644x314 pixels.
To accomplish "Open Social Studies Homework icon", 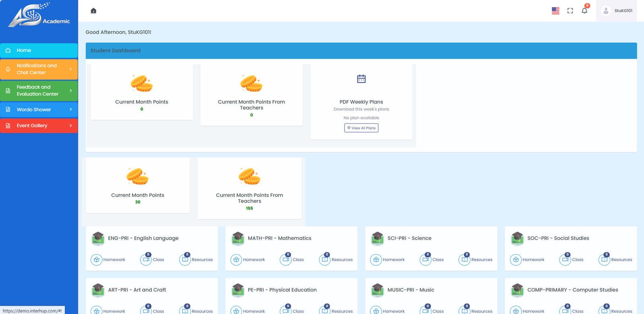I will click(x=516, y=260).
